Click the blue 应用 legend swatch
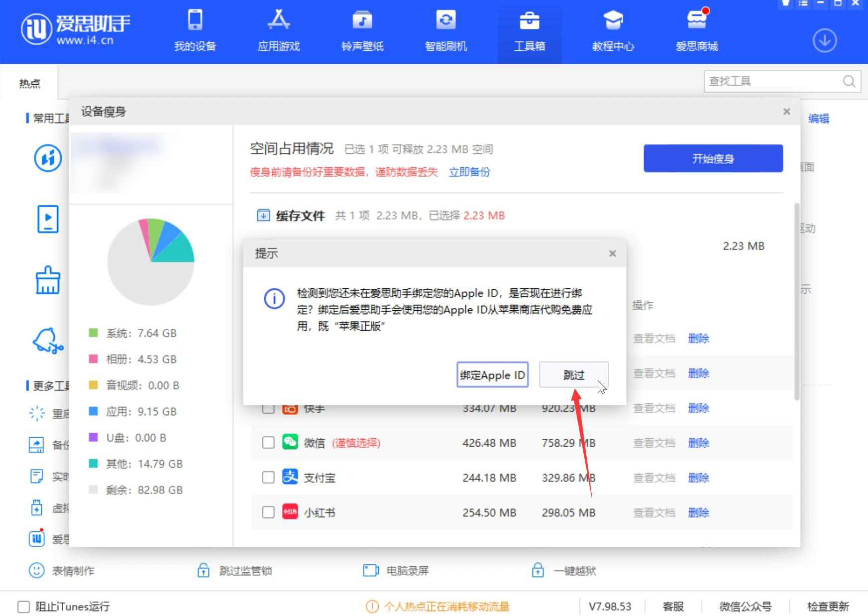 pos(93,411)
